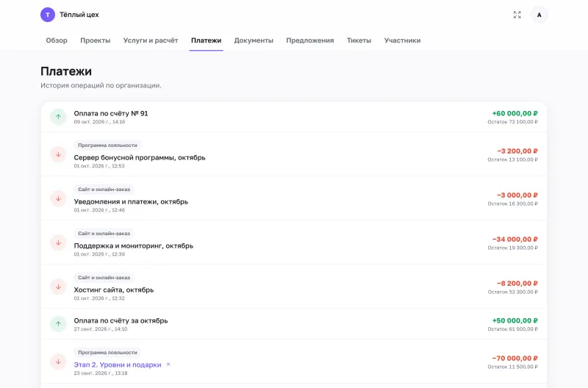Select the Оплата по счёту № 91 row title
The width and height of the screenshot is (588, 388).
pos(111,113)
